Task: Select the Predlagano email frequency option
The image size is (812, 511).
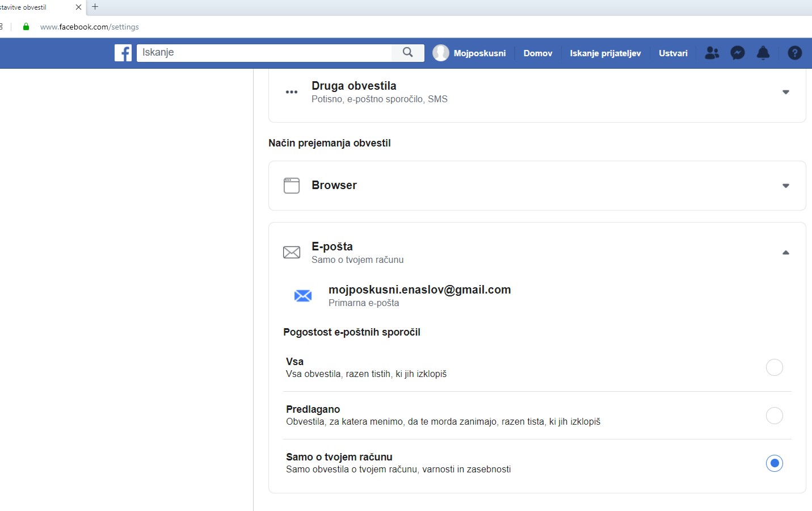Action: click(x=774, y=416)
